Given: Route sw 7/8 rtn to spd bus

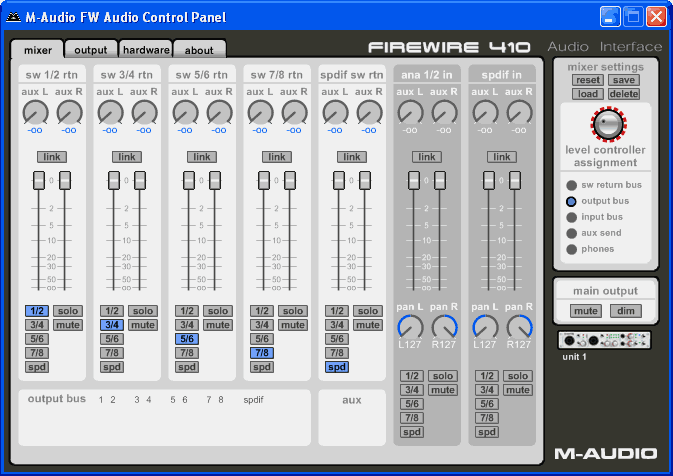Looking at the screenshot, I should 262,367.
